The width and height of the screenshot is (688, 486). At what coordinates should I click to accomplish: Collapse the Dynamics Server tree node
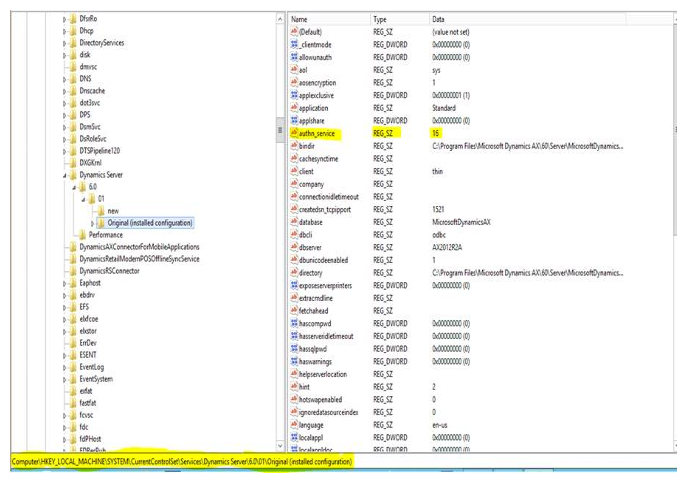[x=64, y=175]
